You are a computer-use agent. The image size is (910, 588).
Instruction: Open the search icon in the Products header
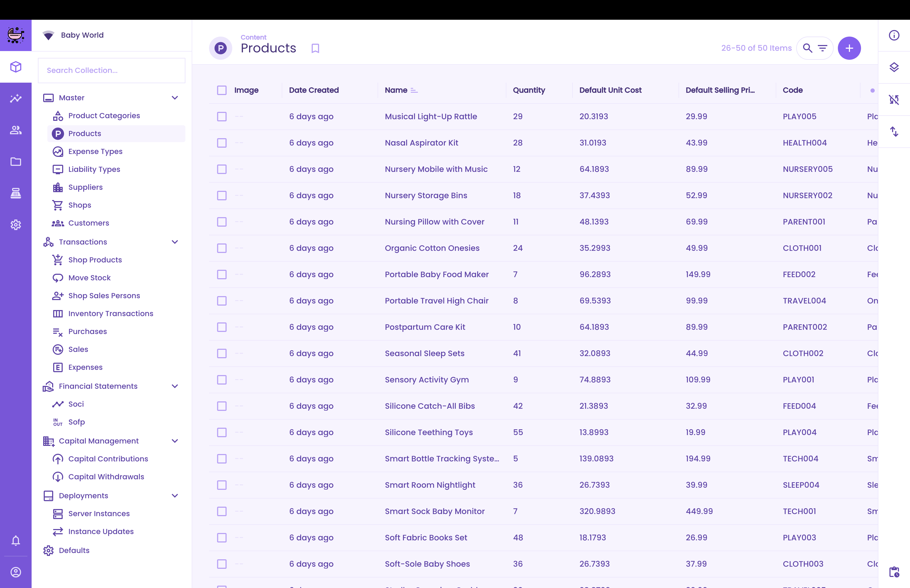(807, 48)
